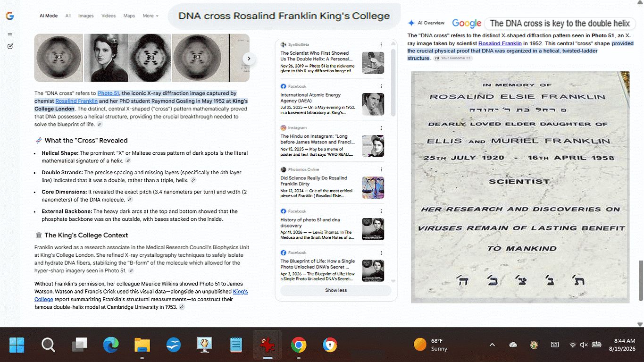Open the touch keyboard from the system tray
Viewport: 644px width, 362px height.
click(x=555, y=345)
